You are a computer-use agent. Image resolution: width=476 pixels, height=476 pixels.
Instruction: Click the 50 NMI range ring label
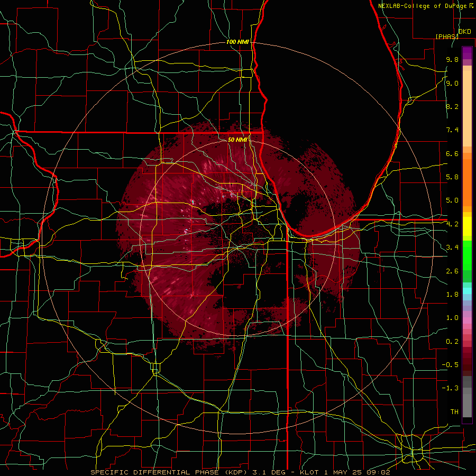pyautogui.click(x=237, y=140)
